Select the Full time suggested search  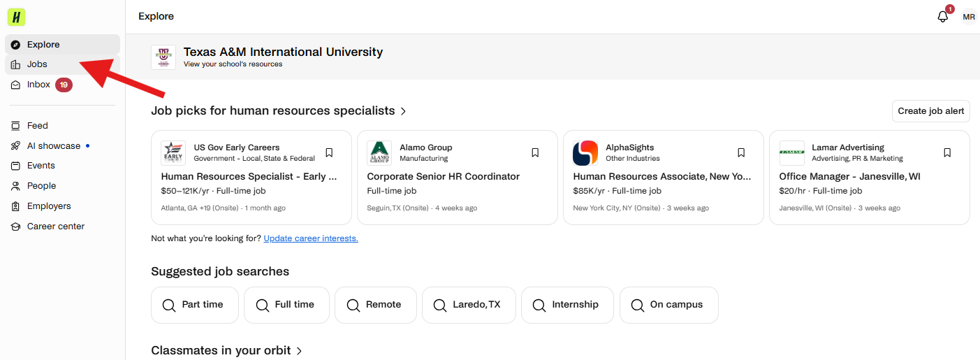[x=286, y=305]
